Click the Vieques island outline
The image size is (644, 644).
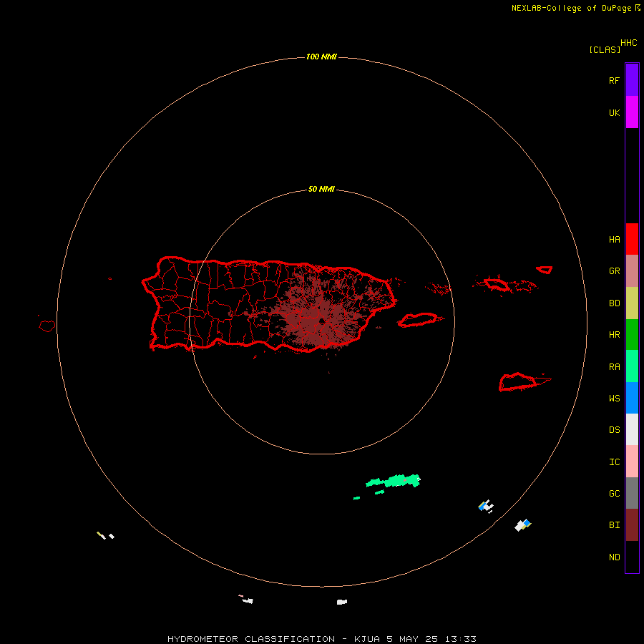(x=418, y=320)
